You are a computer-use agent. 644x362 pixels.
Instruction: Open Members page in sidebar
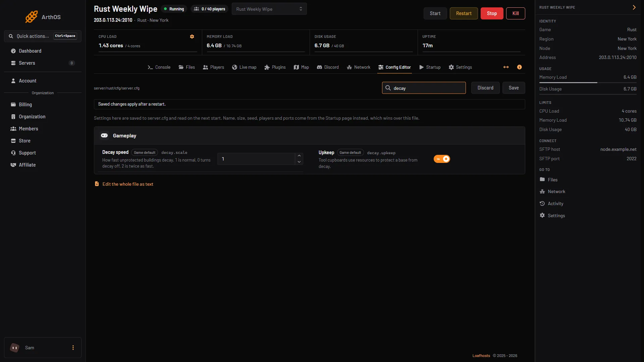coord(43,129)
